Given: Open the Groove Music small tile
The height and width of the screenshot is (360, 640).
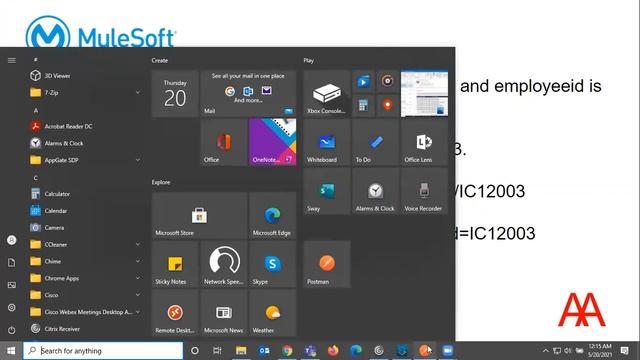Looking at the screenshot, I should [x=387, y=82].
